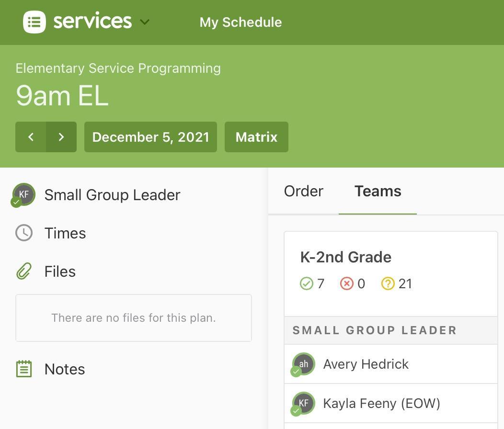Select the Teams tab
This screenshot has width=504, height=429.
point(378,191)
